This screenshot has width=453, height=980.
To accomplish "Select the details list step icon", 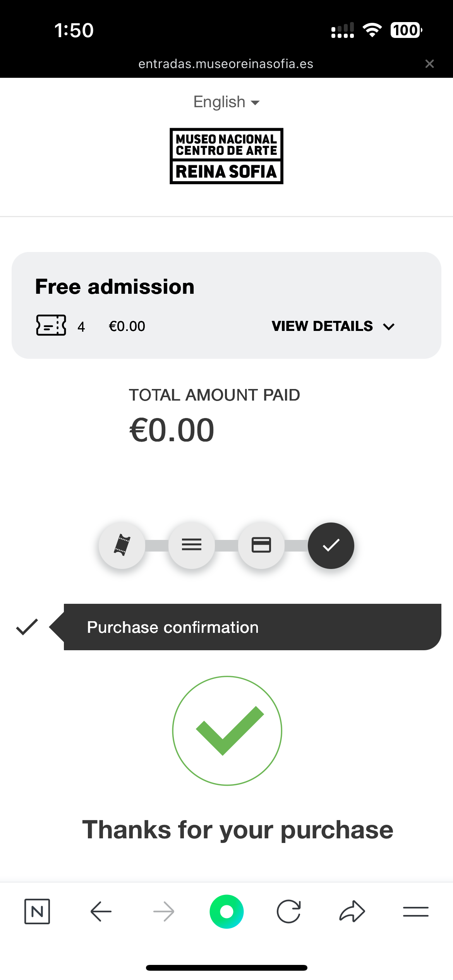I will point(192,546).
